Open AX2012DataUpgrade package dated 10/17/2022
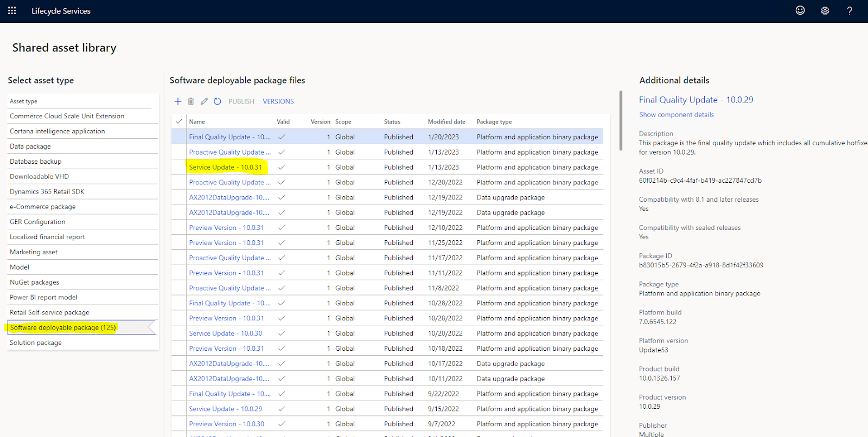Viewport: 868px width, 437px height. click(229, 364)
